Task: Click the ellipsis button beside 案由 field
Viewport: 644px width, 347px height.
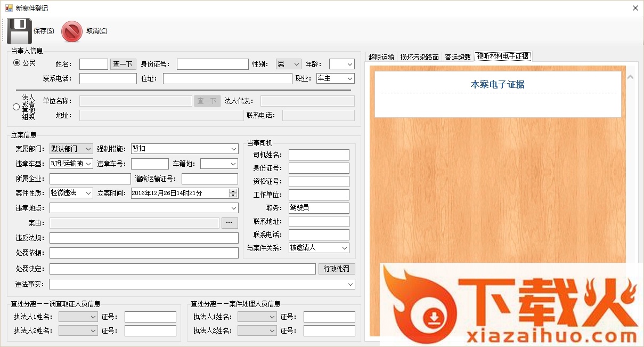Action: coord(230,223)
